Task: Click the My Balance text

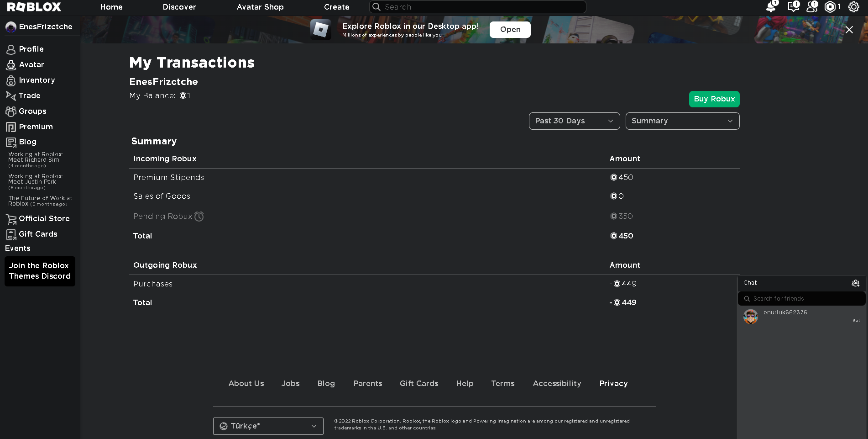Action: (160, 95)
